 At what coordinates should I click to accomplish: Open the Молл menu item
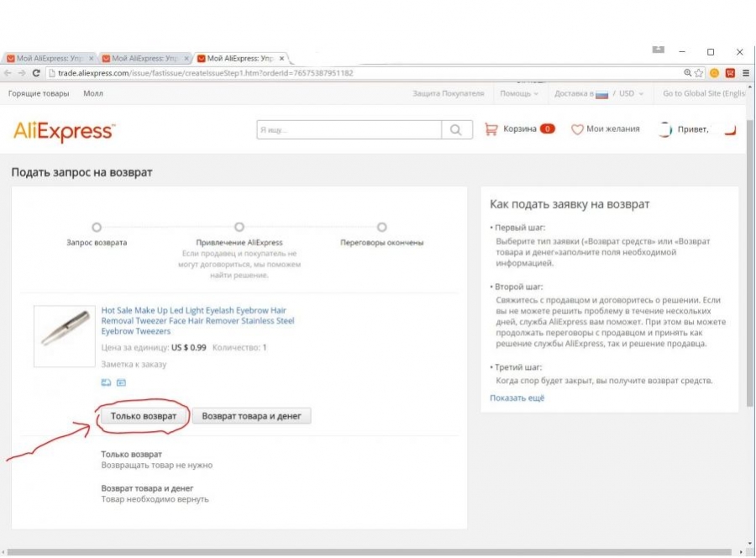tap(93, 93)
